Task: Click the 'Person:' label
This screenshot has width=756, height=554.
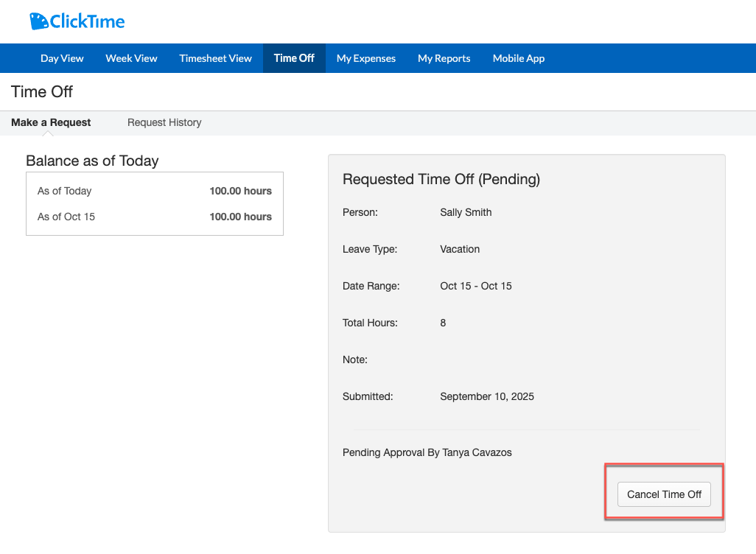Action: (x=360, y=213)
